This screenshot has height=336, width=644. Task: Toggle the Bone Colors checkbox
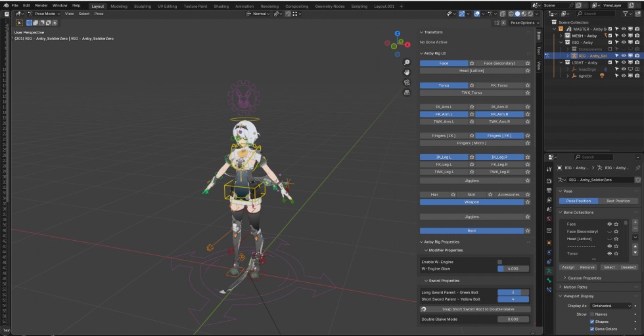coord(592,329)
